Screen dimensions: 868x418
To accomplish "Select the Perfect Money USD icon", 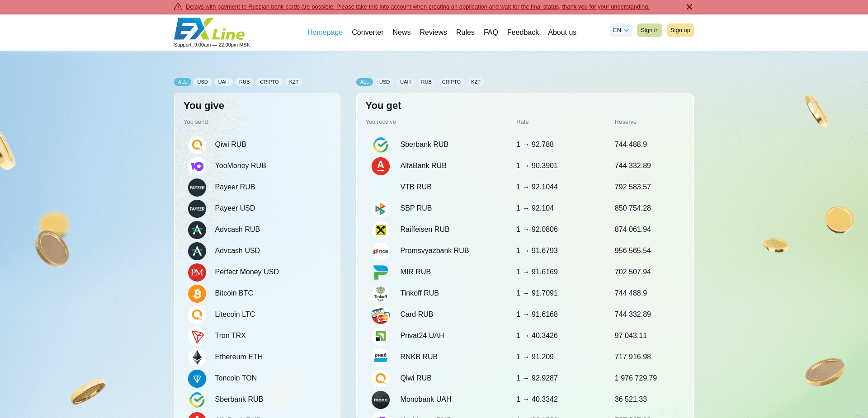I will tap(197, 272).
